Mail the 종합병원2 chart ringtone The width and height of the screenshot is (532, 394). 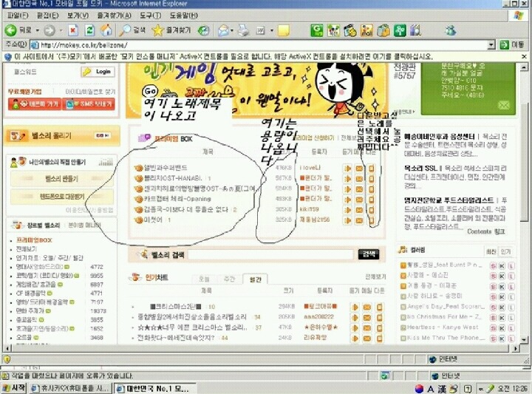[x=366, y=318]
